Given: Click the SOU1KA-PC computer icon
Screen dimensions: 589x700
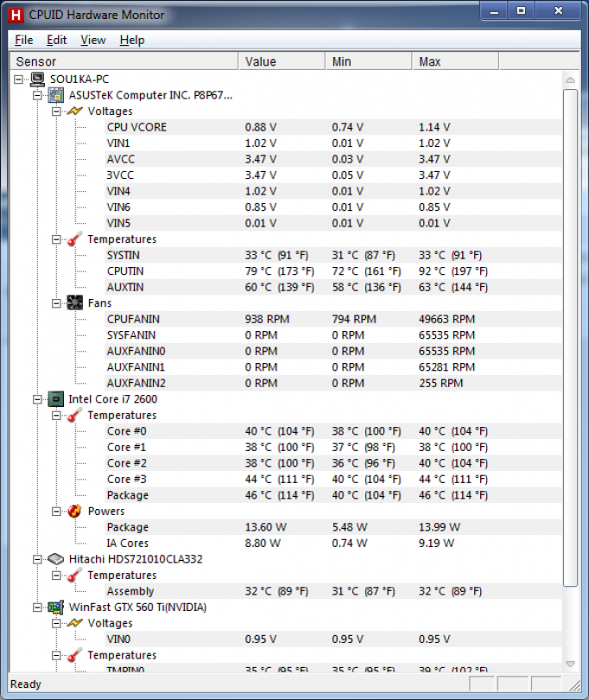Looking at the screenshot, I should [x=38, y=80].
